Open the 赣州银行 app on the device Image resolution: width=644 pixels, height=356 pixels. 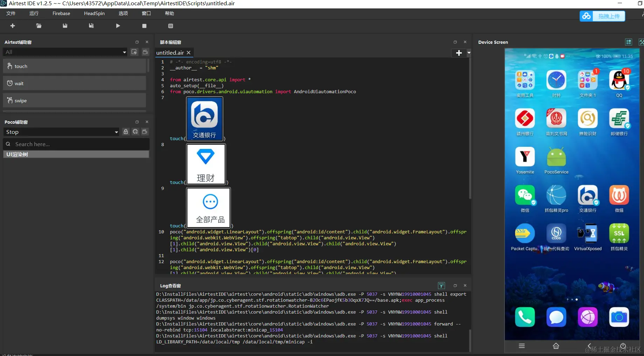[x=525, y=122]
